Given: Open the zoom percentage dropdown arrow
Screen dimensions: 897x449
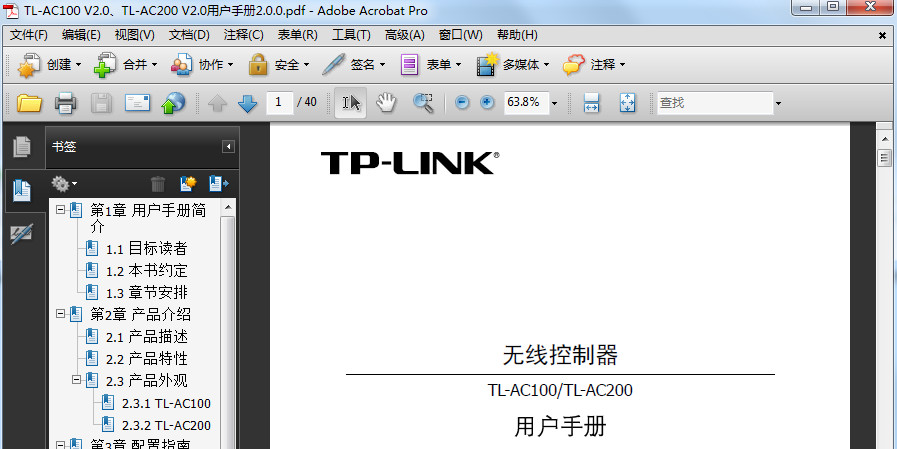Looking at the screenshot, I should point(554,104).
